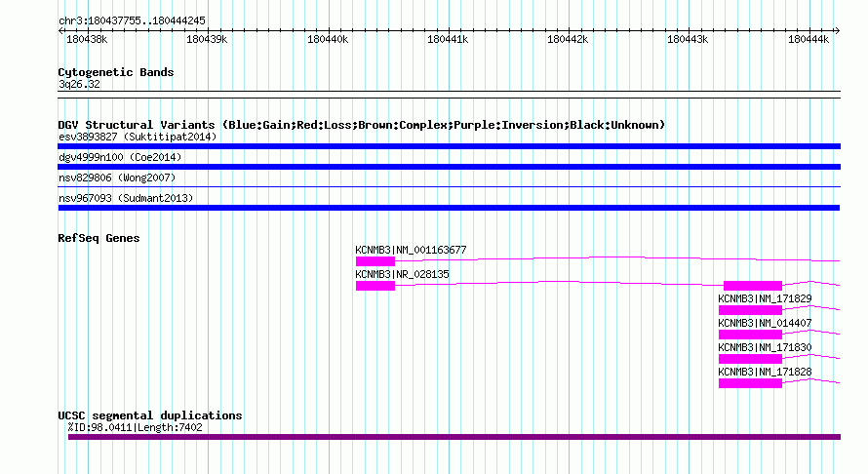The height and width of the screenshot is (474, 868).
Task: Click the %ID:98.0411|Length:7402 label
Action: click(135, 427)
